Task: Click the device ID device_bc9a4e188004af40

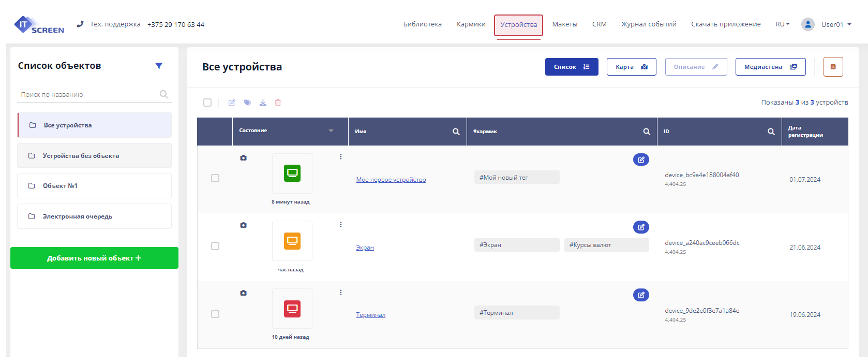Action: [x=702, y=175]
